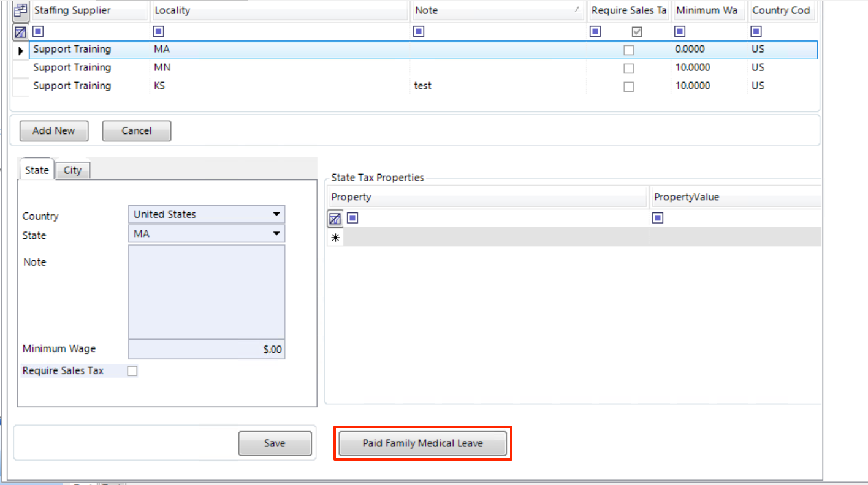Check Require Sales Tax for the MN row

point(628,69)
